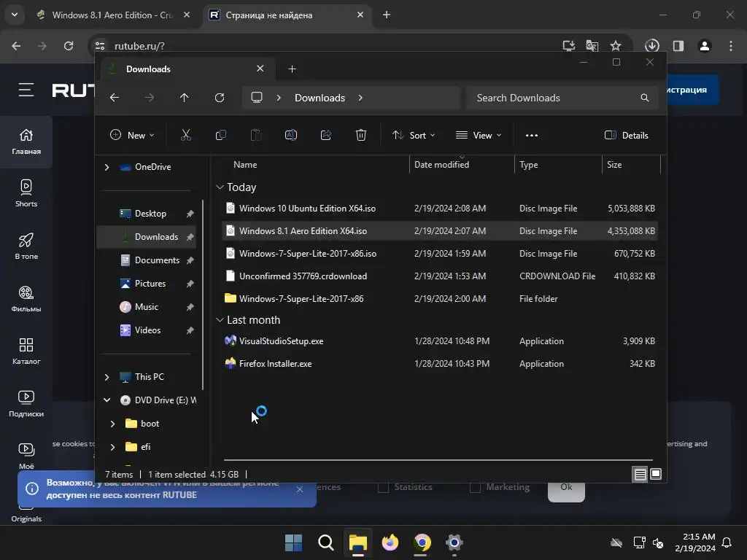Click the Chrome translate page icon
This screenshot has width=747, height=560.
pyautogui.click(x=592, y=46)
